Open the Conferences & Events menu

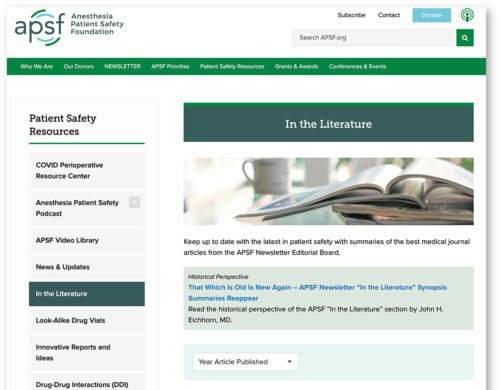click(358, 66)
